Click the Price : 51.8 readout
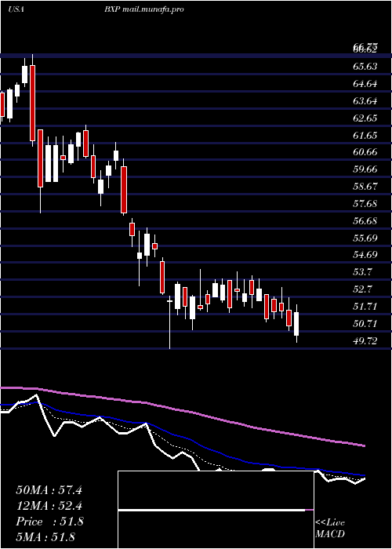This screenshot has height=549, width=392. pos(49,522)
